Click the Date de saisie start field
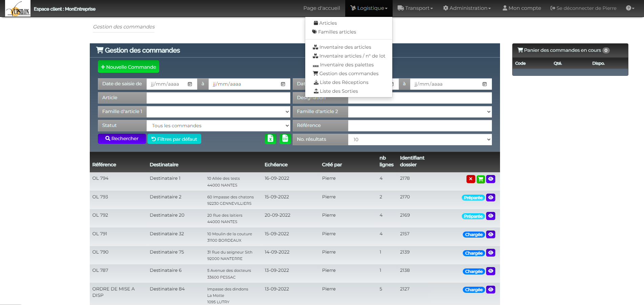This screenshot has width=644, height=305. point(172,84)
